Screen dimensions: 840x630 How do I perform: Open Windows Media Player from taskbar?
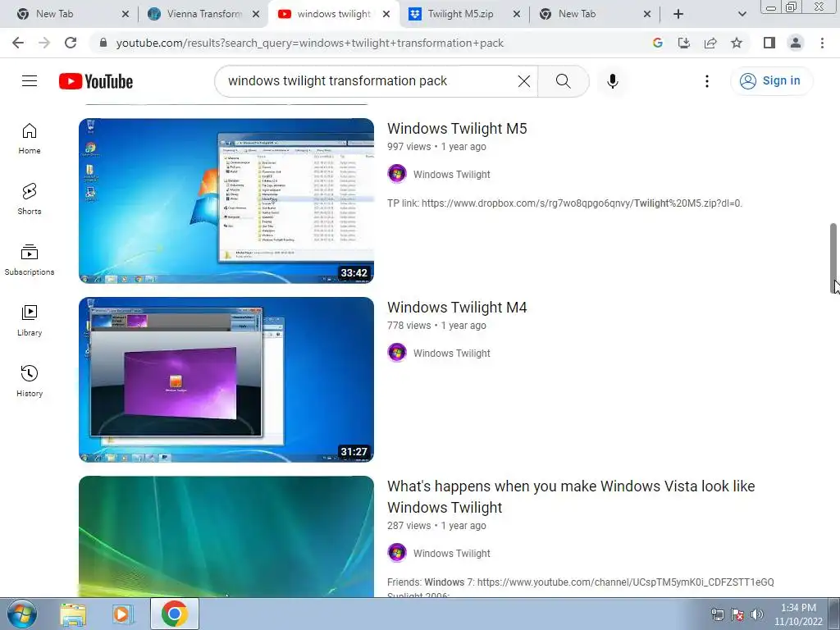point(123,614)
